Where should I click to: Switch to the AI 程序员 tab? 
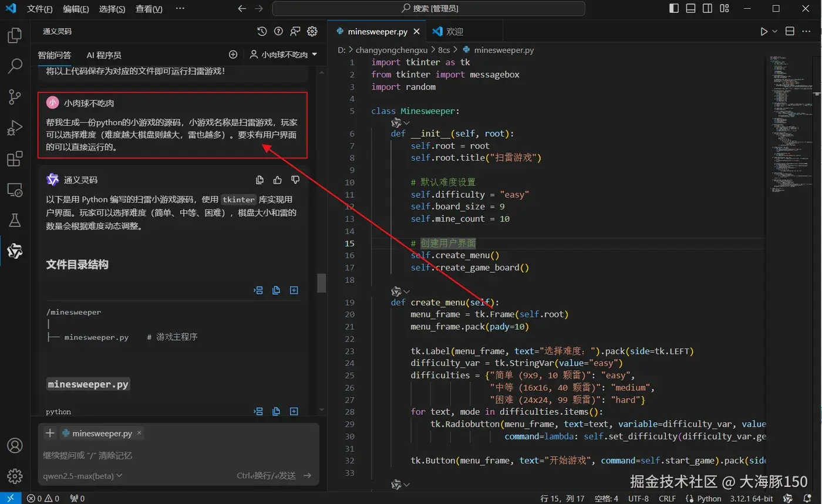coord(104,55)
